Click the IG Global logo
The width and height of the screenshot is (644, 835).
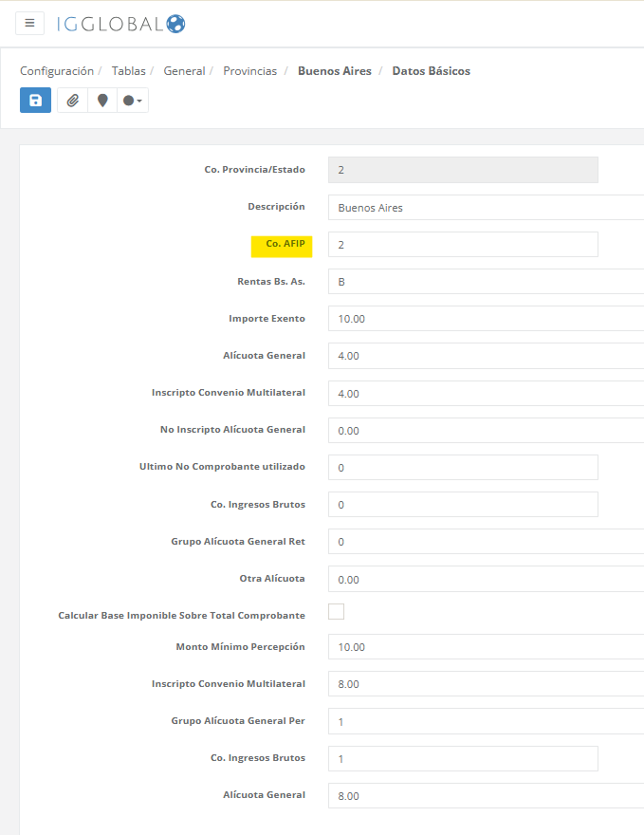pos(120,24)
